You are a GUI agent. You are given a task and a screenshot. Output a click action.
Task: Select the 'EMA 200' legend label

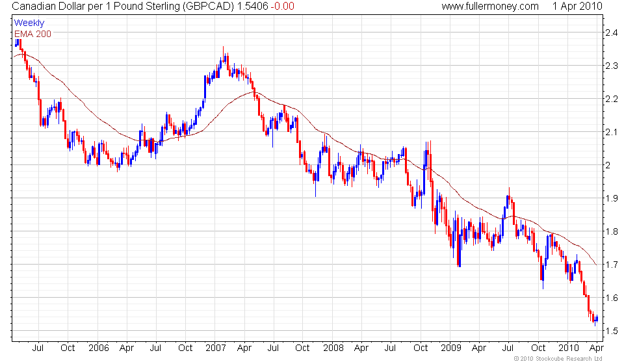pos(33,34)
